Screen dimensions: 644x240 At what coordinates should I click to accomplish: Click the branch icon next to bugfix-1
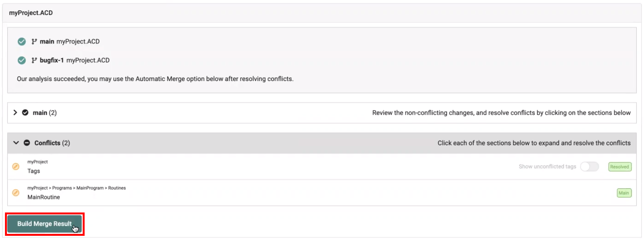(x=34, y=60)
